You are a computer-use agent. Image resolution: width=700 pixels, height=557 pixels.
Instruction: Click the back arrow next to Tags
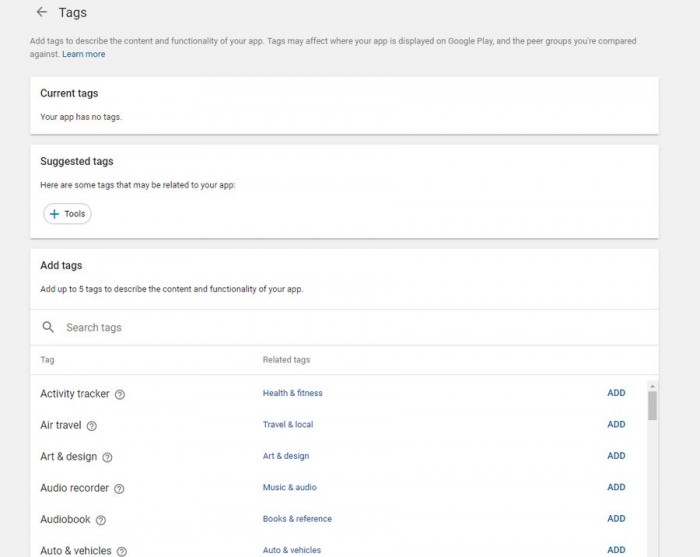[41, 13]
